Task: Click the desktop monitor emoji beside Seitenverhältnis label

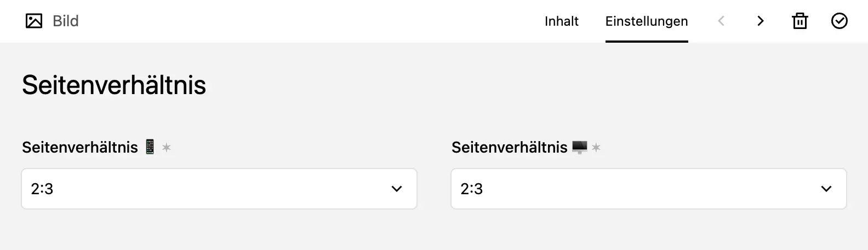Action: (579, 147)
